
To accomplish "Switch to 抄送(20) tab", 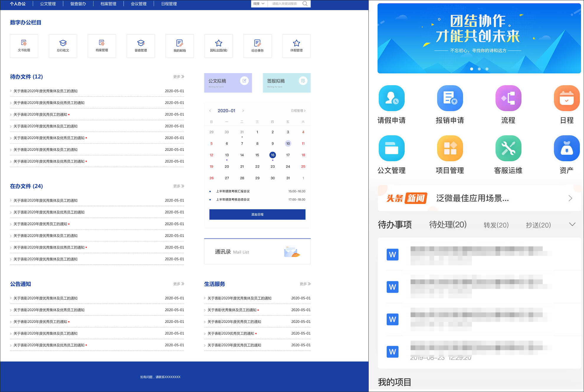I will tap(538, 225).
